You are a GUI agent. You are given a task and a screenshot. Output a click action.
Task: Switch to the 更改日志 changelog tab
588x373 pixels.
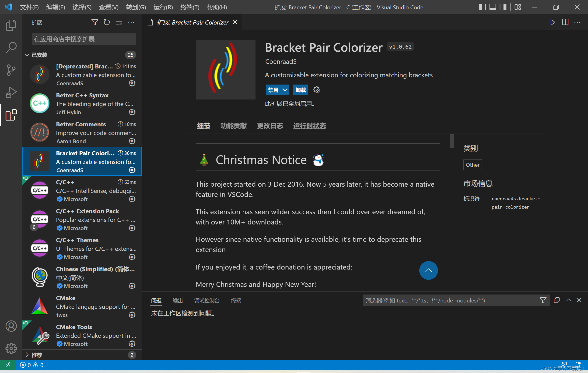[270, 126]
